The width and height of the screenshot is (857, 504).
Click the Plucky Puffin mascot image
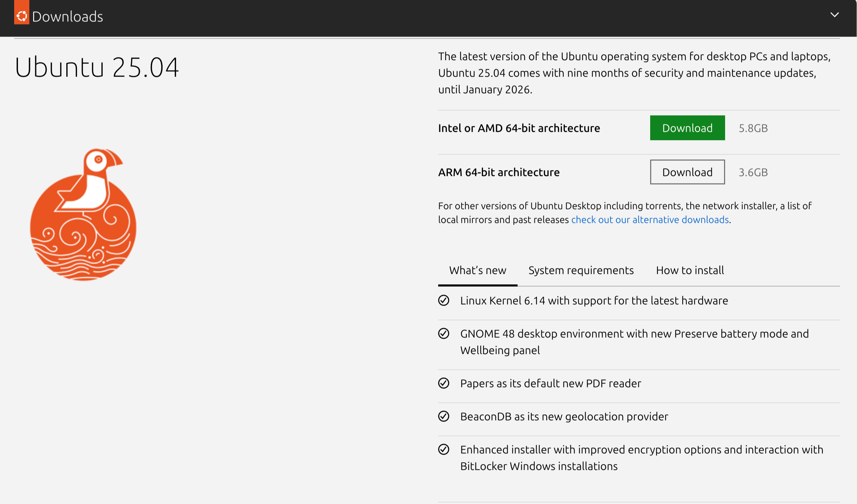click(x=83, y=215)
